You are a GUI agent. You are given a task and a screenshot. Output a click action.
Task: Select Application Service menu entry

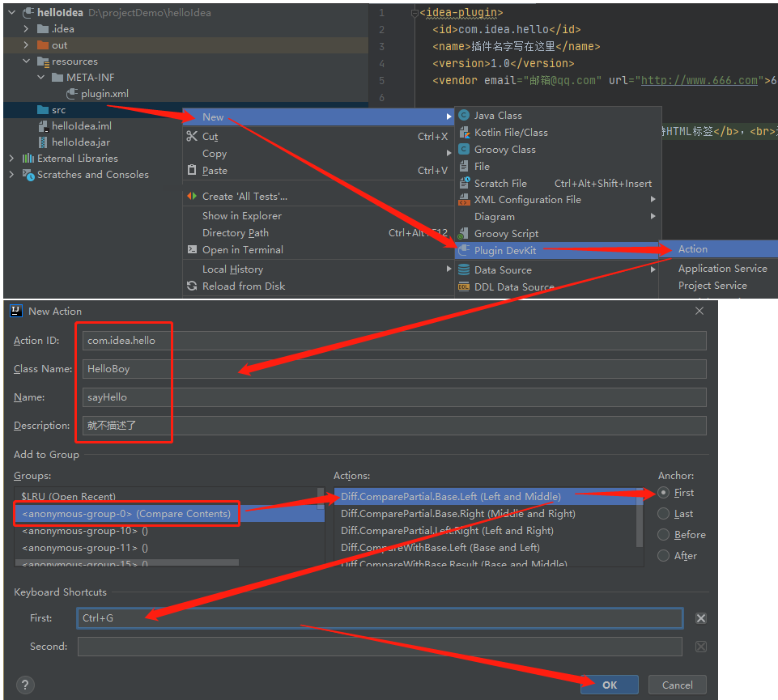pos(718,269)
